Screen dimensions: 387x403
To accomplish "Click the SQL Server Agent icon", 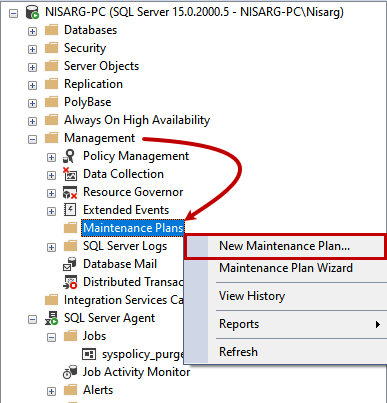I will (x=51, y=318).
